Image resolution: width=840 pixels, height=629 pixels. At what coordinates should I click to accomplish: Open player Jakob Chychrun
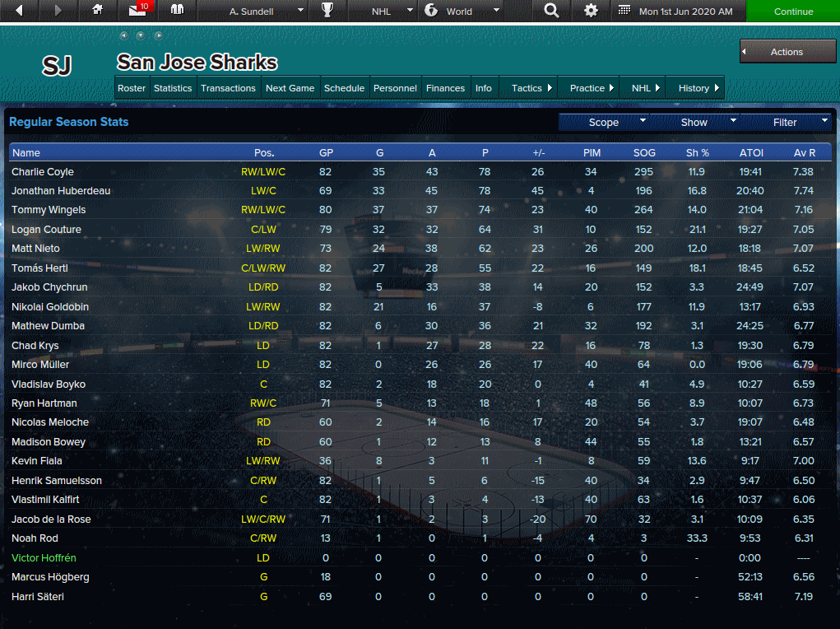tap(49, 287)
